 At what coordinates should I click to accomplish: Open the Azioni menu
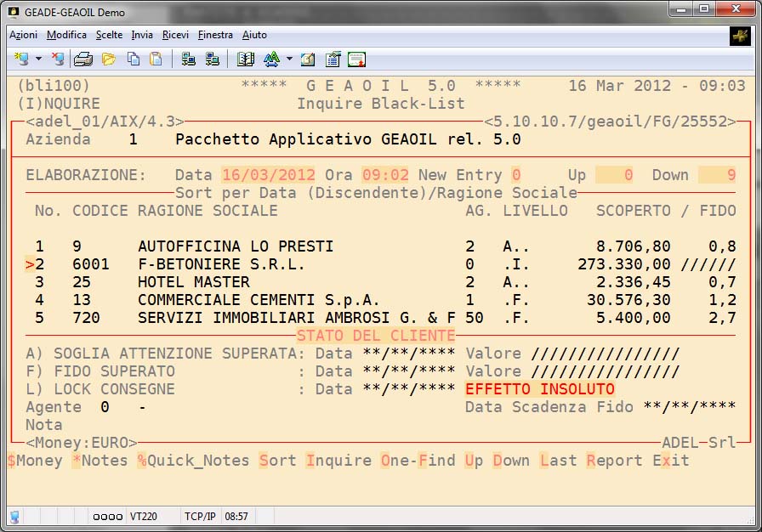pyautogui.click(x=23, y=35)
